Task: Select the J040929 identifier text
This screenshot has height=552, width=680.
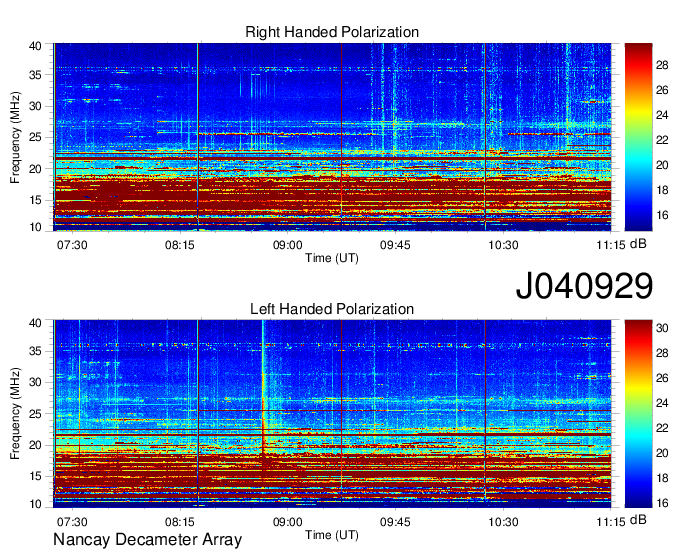Action: click(x=584, y=285)
